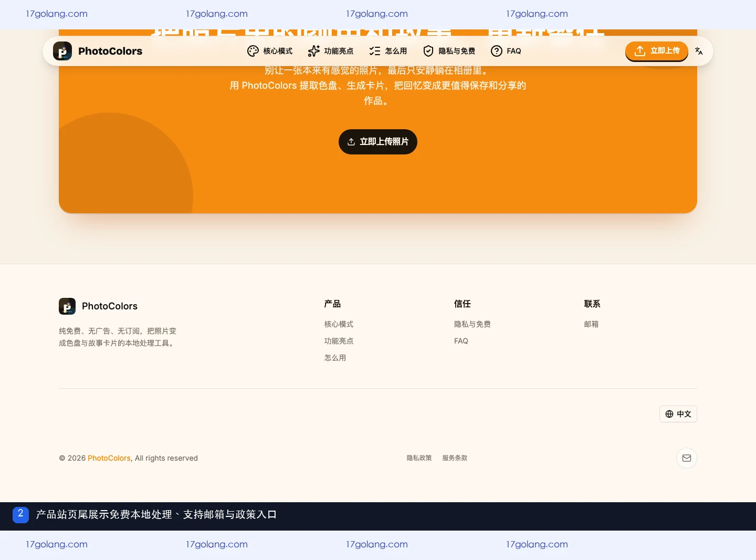Screen dimensions: 756x560
Task: Click the black 立即上传照片 button
Action: pyautogui.click(x=378, y=142)
